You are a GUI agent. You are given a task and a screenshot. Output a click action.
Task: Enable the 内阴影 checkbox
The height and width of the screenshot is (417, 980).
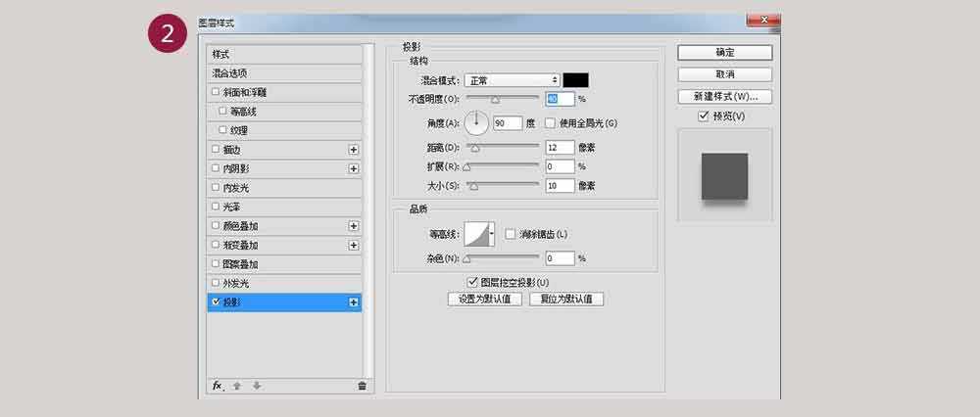[216, 168]
